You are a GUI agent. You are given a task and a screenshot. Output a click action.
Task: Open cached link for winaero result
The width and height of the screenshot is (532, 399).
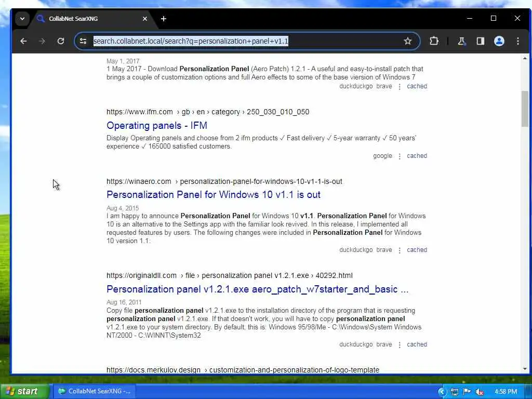point(417,250)
